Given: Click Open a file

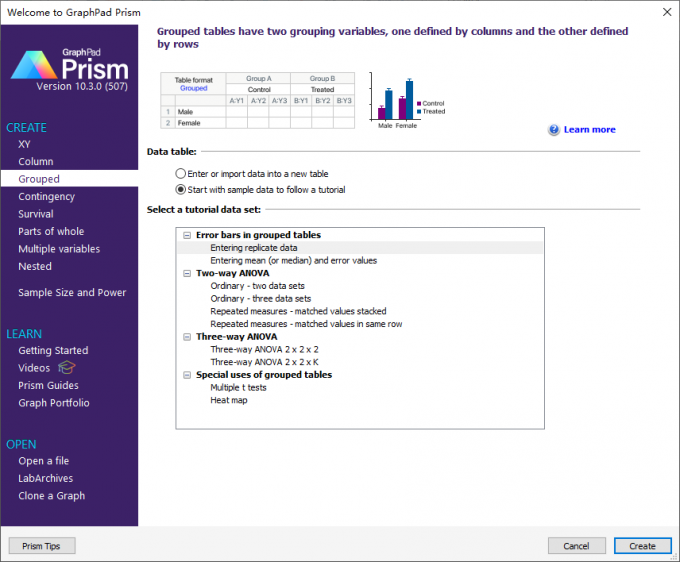Looking at the screenshot, I should click(x=43, y=461).
